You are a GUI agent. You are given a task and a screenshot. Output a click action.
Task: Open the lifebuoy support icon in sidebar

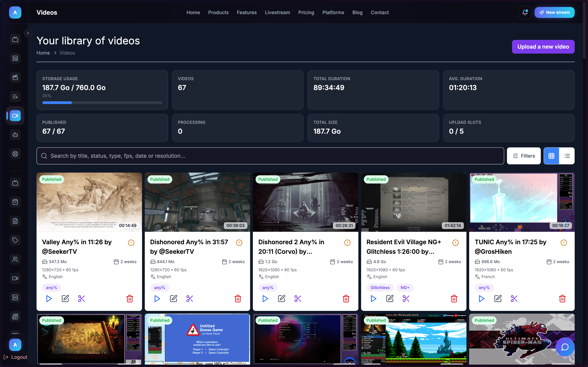(x=15, y=154)
